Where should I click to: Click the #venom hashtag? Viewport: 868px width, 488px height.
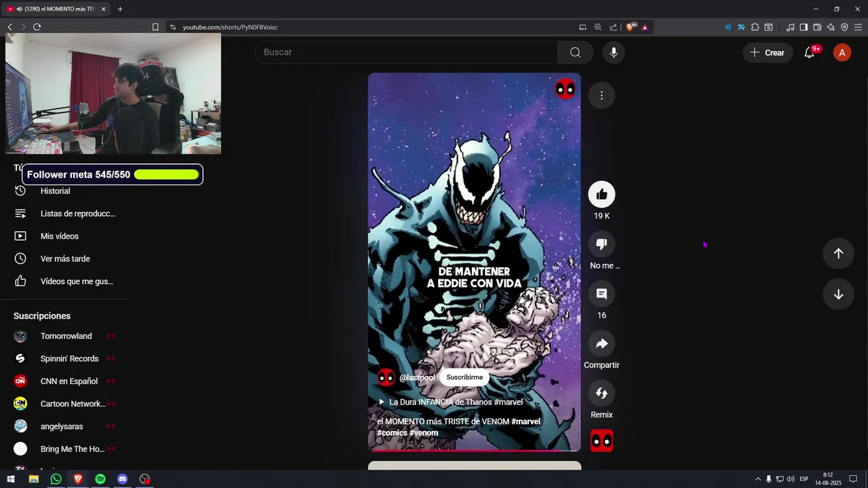click(424, 433)
